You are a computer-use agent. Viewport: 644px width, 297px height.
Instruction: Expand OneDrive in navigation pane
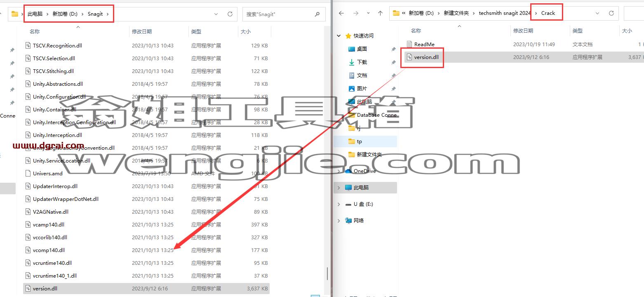(x=339, y=171)
